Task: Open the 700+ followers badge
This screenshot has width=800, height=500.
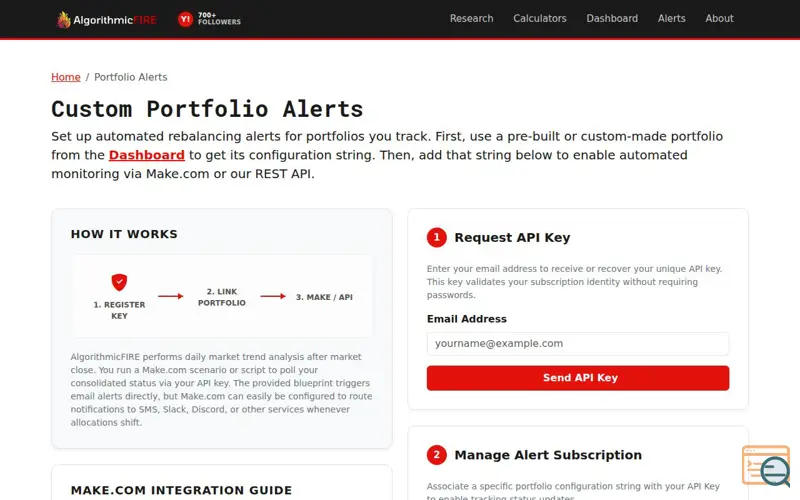Action: [x=209, y=19]
